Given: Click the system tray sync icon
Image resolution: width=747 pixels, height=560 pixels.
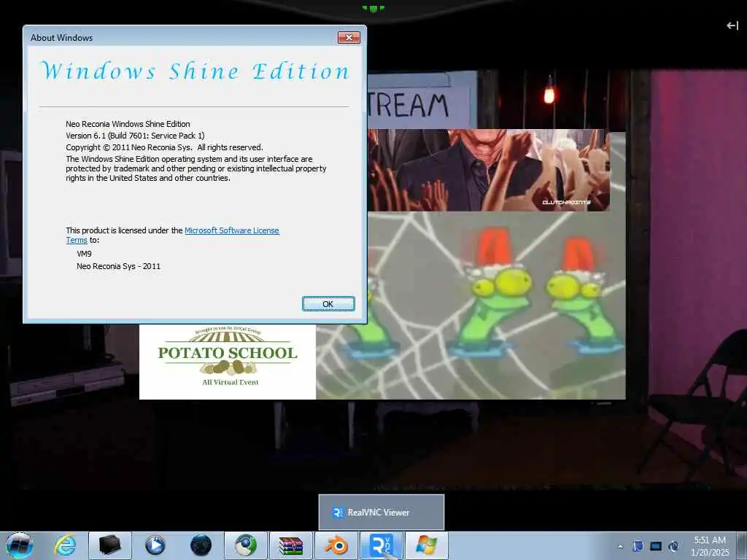Looking at the screenshot, I should (x=673, y=546).
